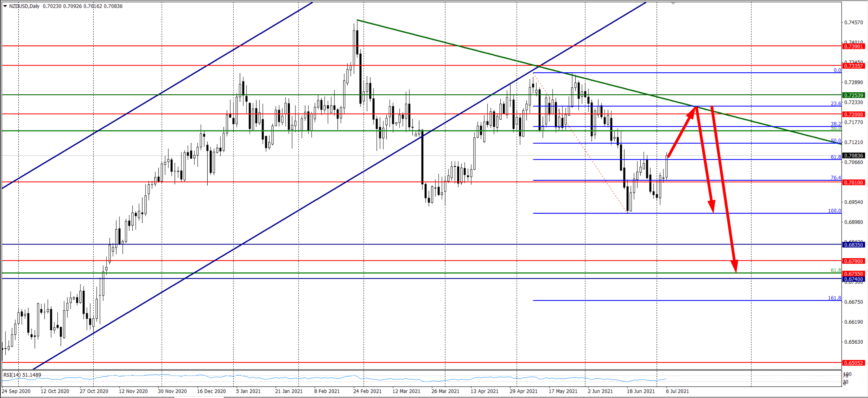Click the 0.70100 red price tag
Viewport: 868px width, 398px height.
pos(853,183)
